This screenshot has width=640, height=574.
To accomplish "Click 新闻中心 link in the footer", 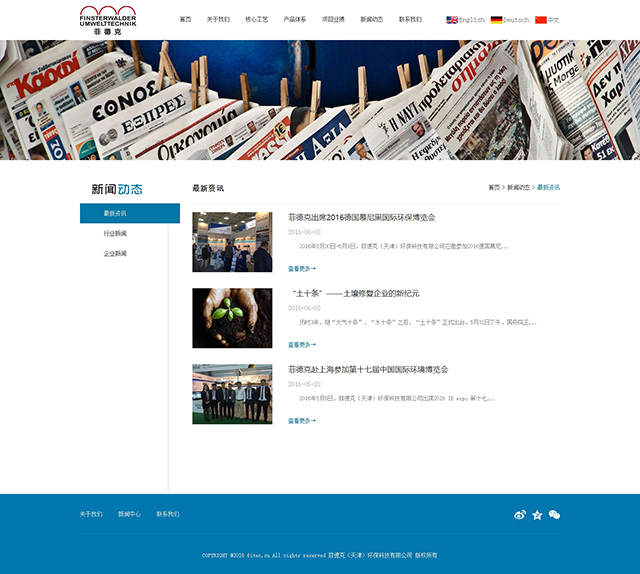I will pyautogui.click(x=129, y=514).
